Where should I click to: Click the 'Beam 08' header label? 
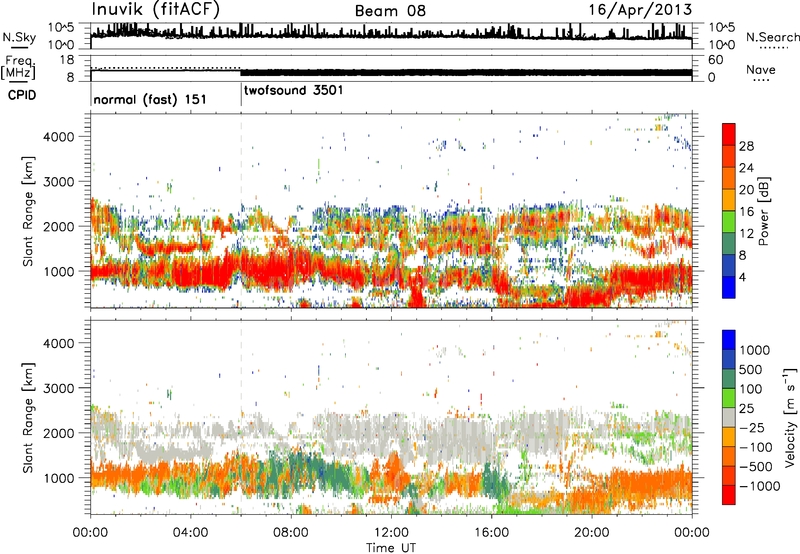coord(390,11)
